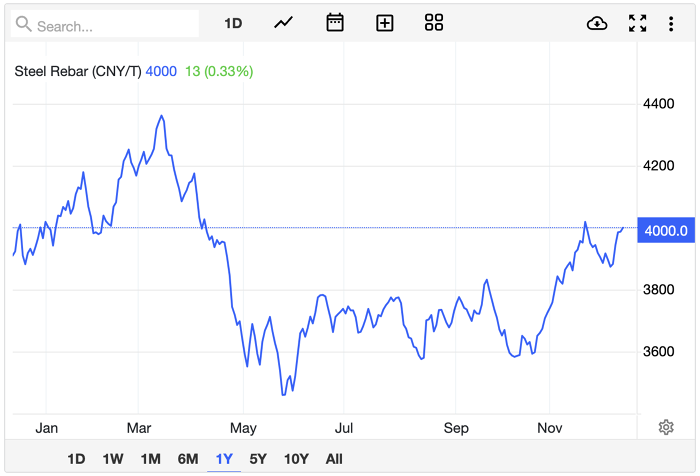
Task: Click the 3800 axis label
Action: tap(658, 289)
